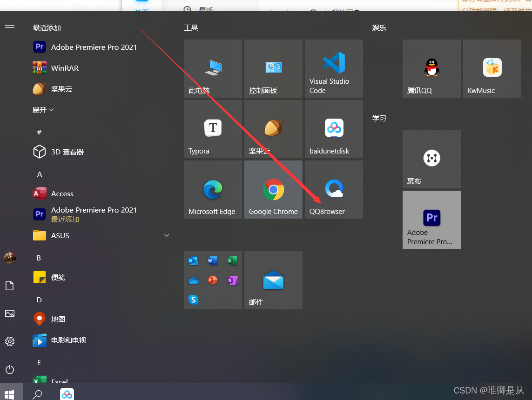This screenshot has height=400, width=532.
Task: Expand the recently added list with 展开
Action: click(x=43, y=110)
